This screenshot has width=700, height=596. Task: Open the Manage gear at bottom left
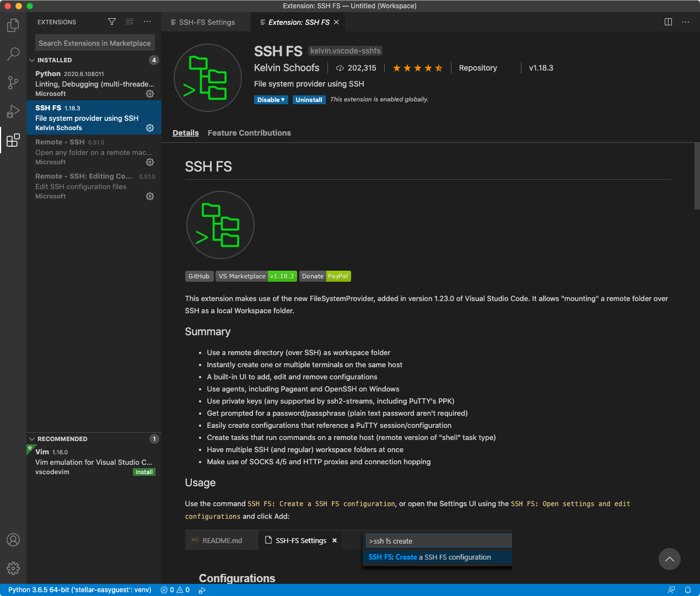[x=13, y=568]
